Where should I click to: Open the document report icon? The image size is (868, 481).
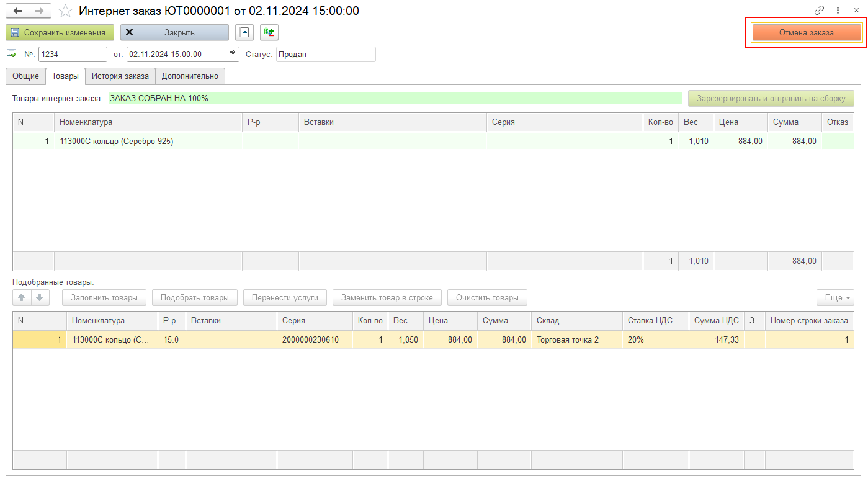pyautogui.click(x=244, y=32)
